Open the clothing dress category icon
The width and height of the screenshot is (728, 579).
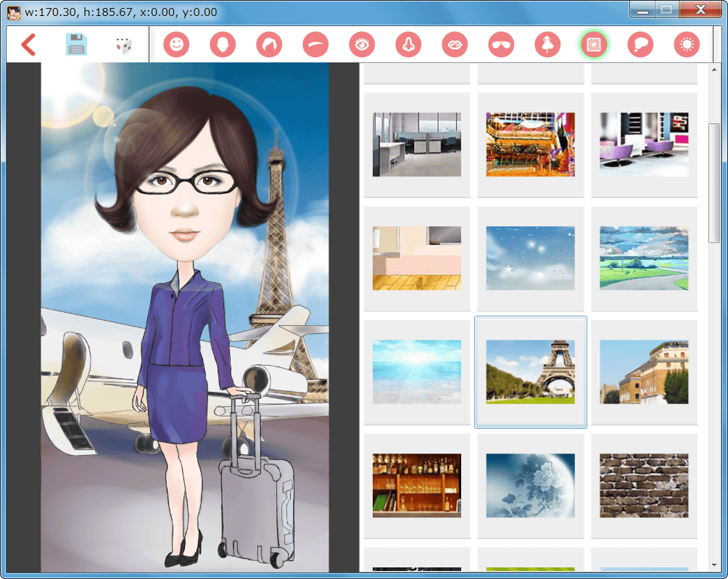coord(547,44)
